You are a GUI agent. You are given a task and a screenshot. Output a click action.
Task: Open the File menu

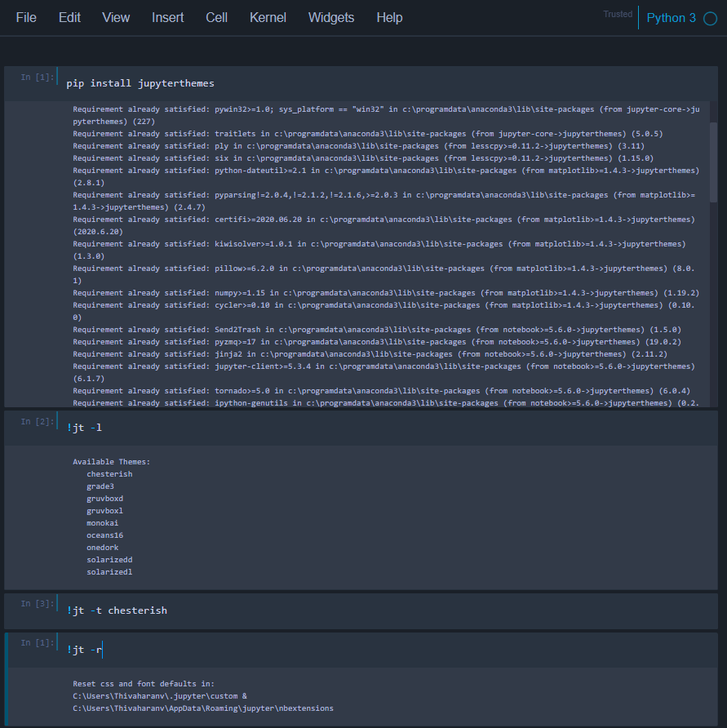25,17
